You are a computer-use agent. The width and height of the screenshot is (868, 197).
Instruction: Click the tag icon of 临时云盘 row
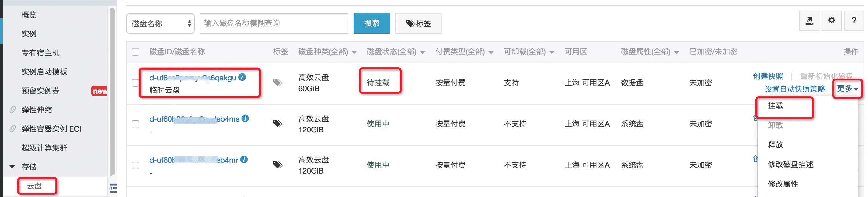(277, 82)
